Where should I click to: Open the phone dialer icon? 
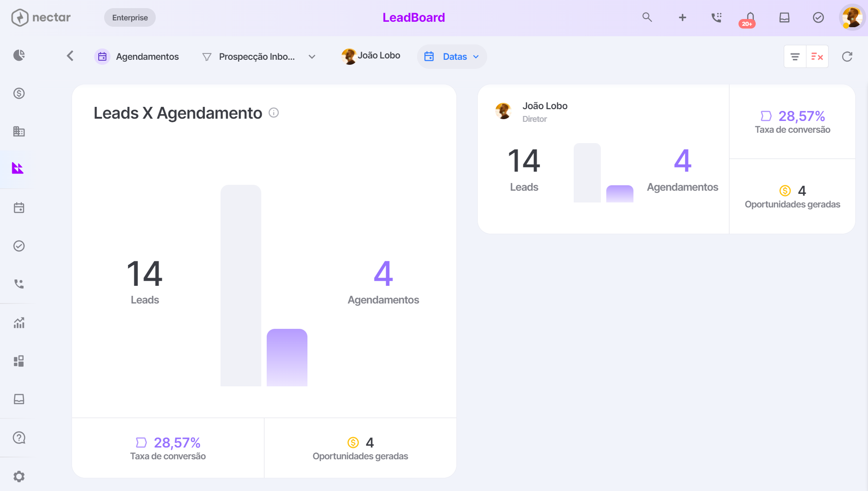(x=716, y=17)
